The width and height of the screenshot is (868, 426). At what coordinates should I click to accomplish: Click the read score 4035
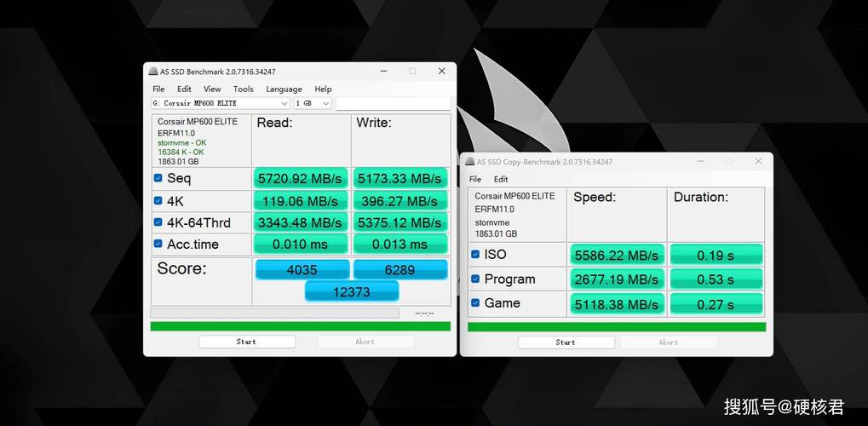(302, 270)
